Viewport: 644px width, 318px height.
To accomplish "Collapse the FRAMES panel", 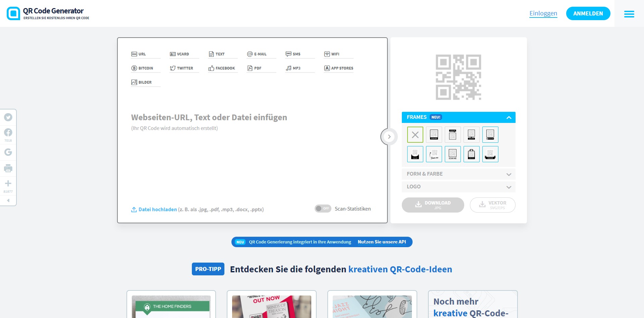I will [x=509, y=117].
